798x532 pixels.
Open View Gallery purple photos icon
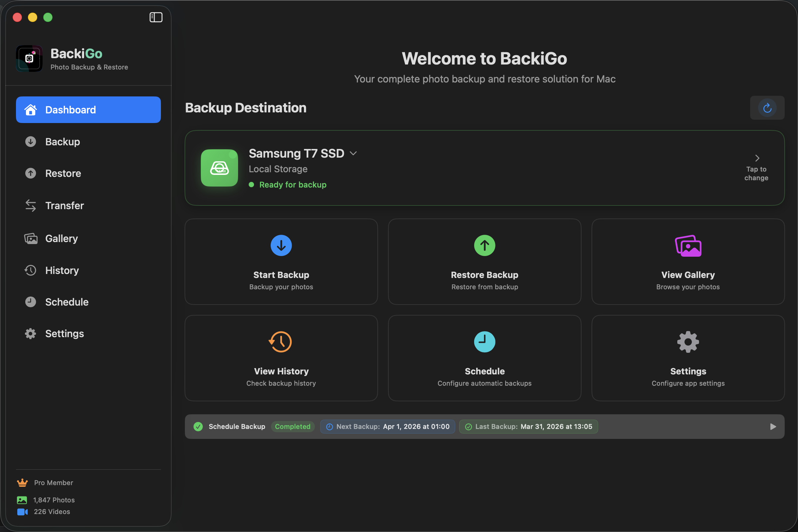688,246
